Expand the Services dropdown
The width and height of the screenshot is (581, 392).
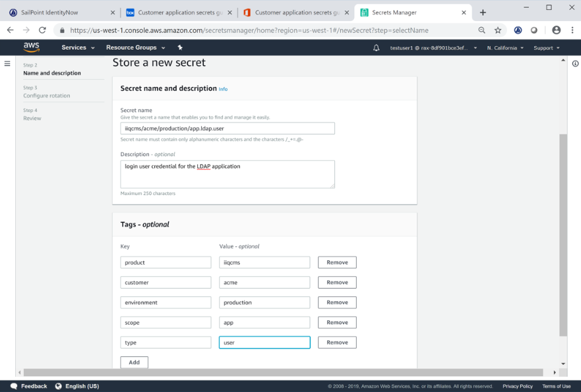tap(78, 48)
